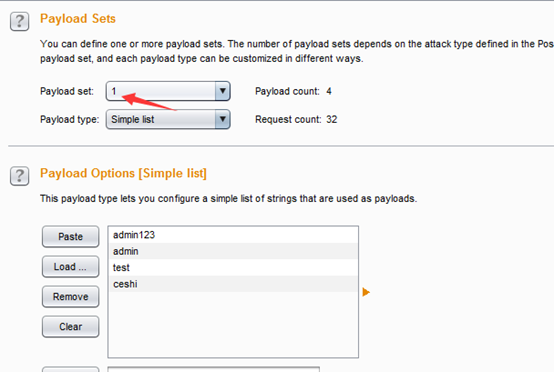This screenshot has height=372, width=554.
Task: Select the ceshi payload entry
Action: coord(233,284)
